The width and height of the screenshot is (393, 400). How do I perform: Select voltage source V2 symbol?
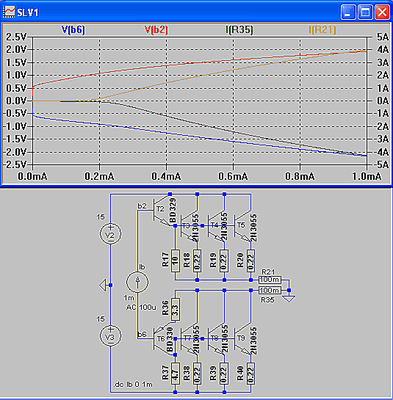pyautogui.click(x=110, y=234)
